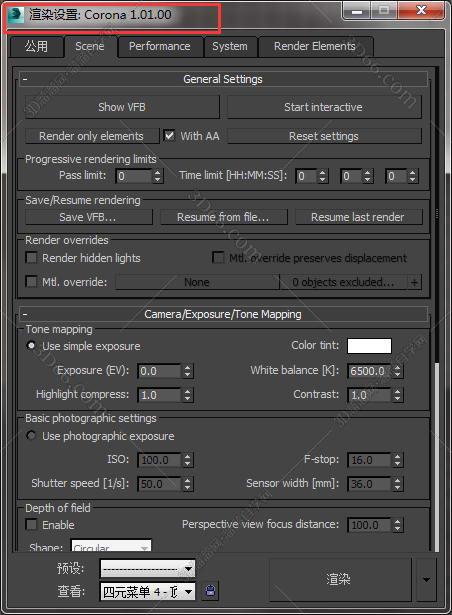Click the Time limit seconds spinner
Viewport: 452px width, 615px height.
[x=412, y=176]
